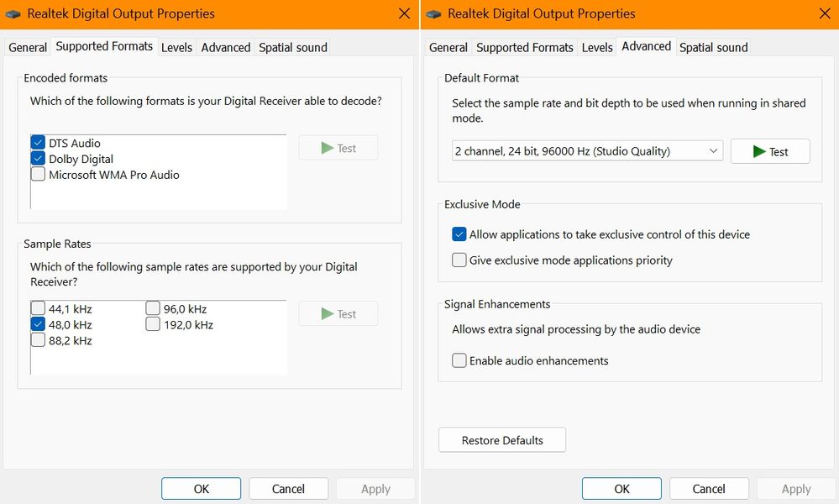839x504 pixels.
Task: Click the 'Sample Rates' group label
Action: (x=57, y=244)
